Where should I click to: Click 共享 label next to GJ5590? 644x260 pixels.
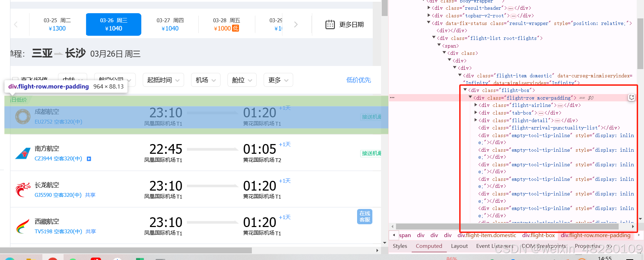pyautogui.click(x=90, y=195)
